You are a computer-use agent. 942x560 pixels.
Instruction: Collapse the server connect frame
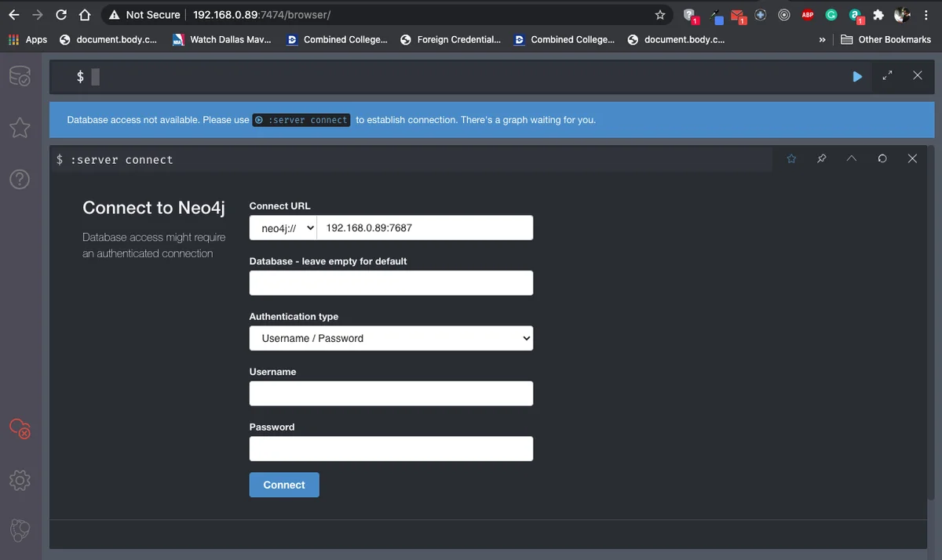852,158
